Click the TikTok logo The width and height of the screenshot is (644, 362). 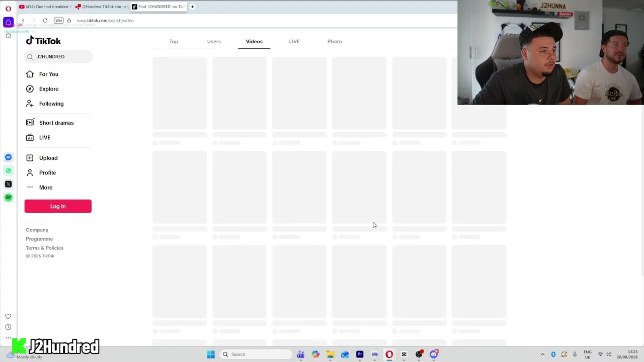(x=43, y=41)
